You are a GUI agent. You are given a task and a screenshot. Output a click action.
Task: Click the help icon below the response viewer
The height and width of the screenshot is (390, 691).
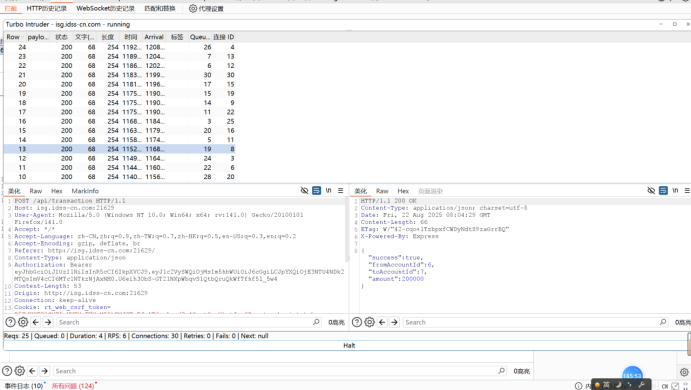tap(357, 322)
